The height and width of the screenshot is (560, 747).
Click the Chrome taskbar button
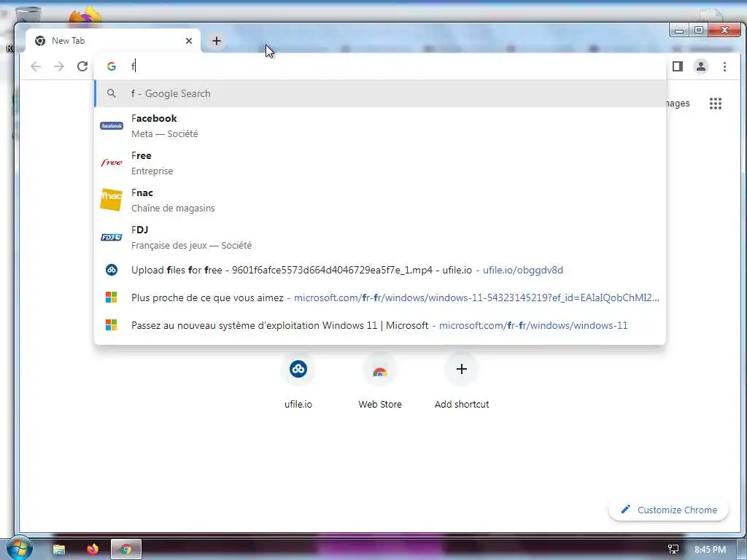click(x=126, y=550)
